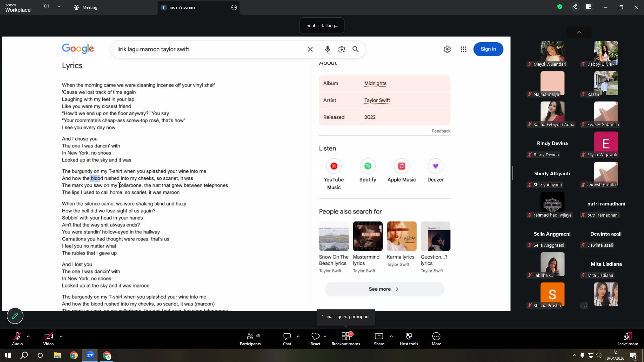Listen on Spotify
This screenshot has width=644, height=362.
click(368, 171)
